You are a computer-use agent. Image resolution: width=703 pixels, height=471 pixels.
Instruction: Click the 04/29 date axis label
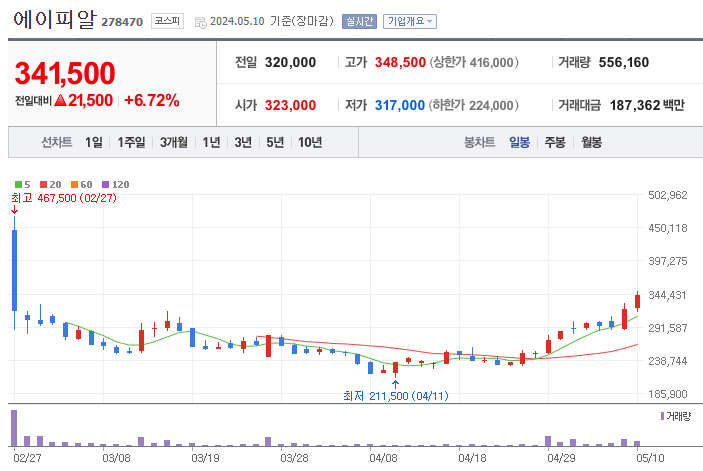pos(561,458)
